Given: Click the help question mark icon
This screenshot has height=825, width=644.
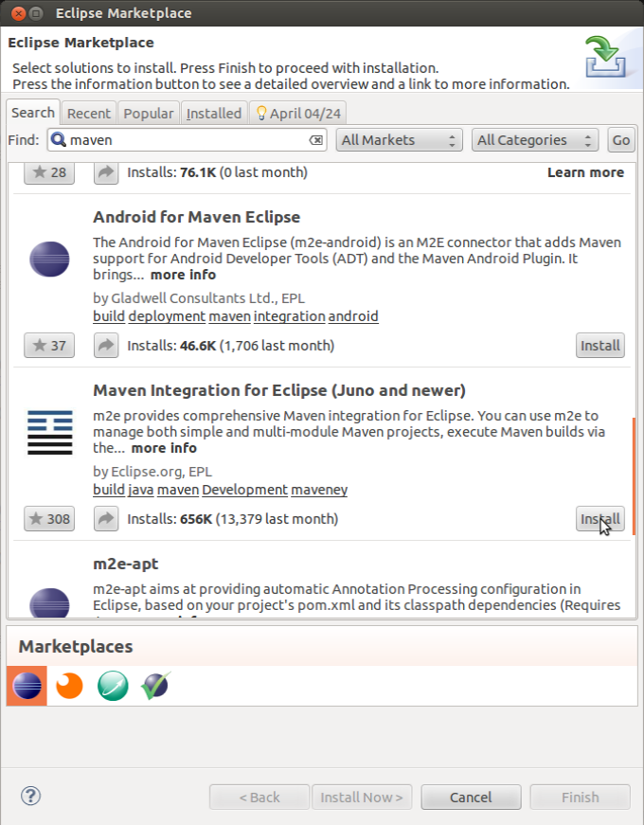Looking at the screenshot, I should coord(30,796).
